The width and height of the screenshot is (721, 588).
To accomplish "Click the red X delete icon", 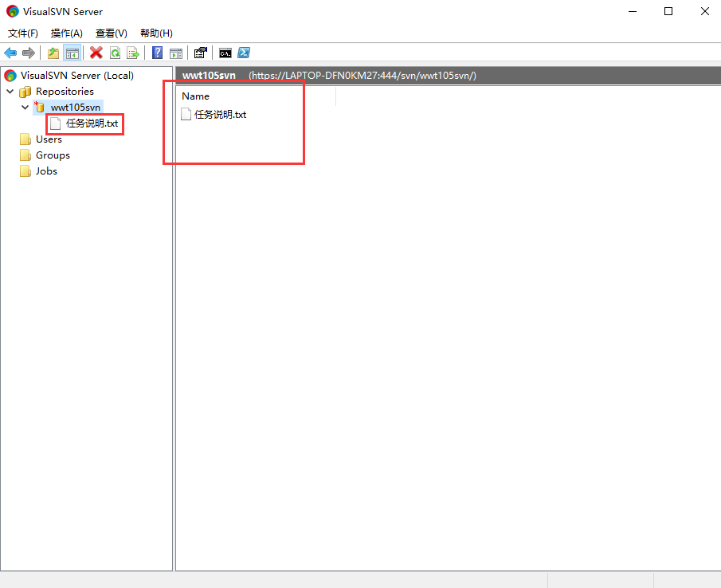I will (x=96, y=53).
